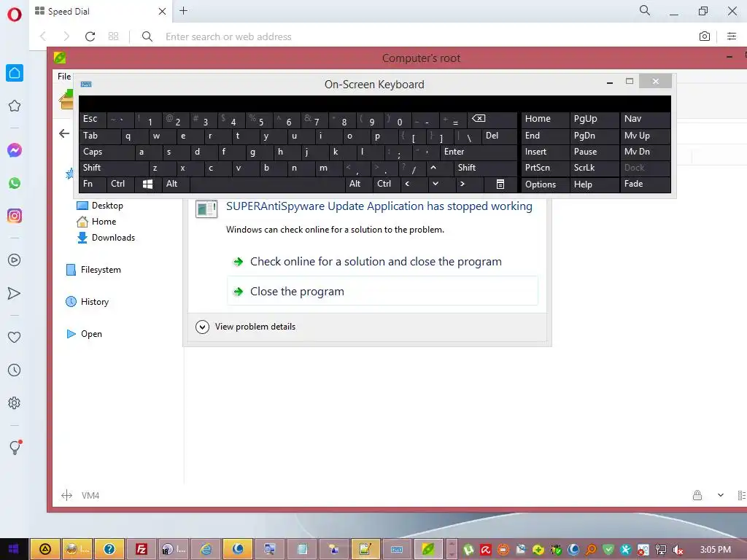
Task: Click search tabs magnifier in Opera title bar
Action: [x=645, y=10]
